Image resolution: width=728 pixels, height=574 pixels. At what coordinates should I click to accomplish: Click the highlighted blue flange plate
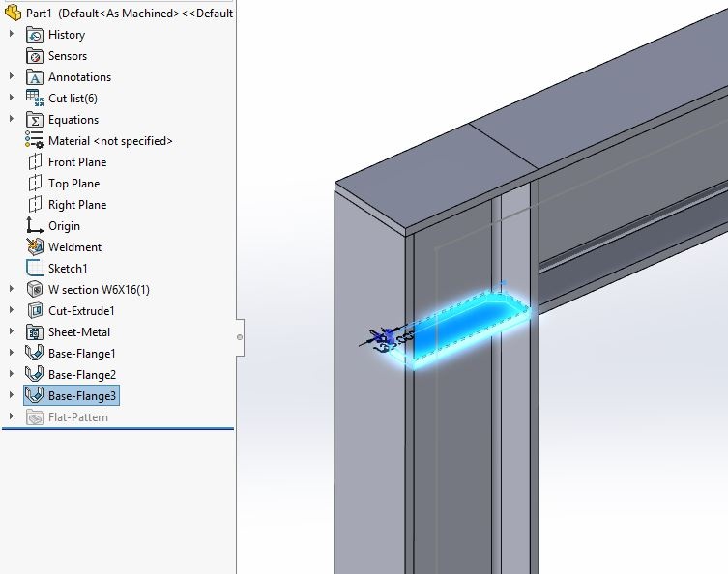point(459,330)
